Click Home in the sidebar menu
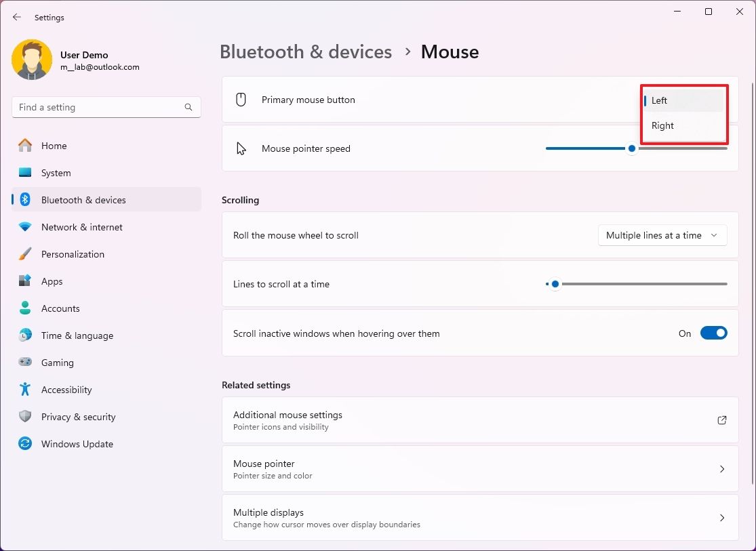This screenshot has height=551, width=756. pos(55,145)
